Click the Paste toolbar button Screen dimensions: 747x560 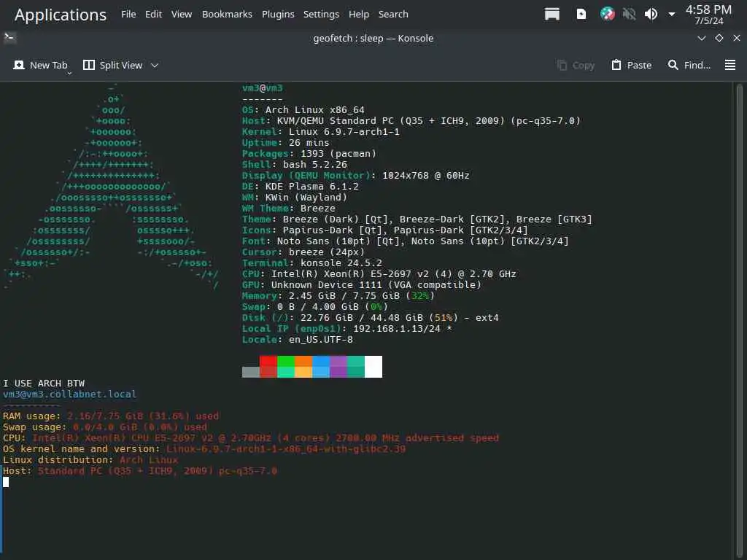[631, 65]
